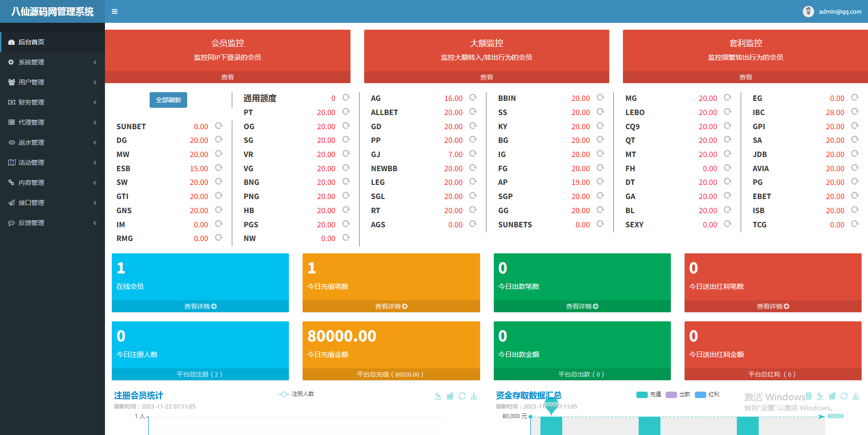The height and width of the screenshot is (435, 868).
Task: Refresh the IBC platform balance
Action: (855, 112)
